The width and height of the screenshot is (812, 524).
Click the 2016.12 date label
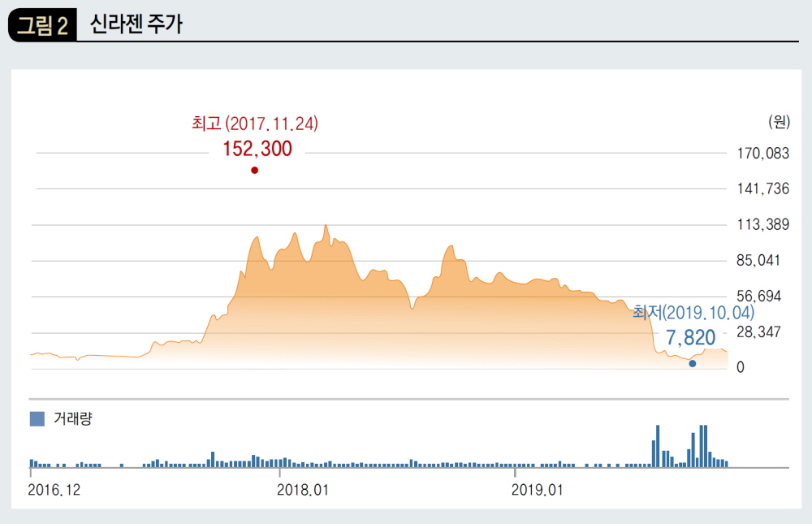[54, 490]
